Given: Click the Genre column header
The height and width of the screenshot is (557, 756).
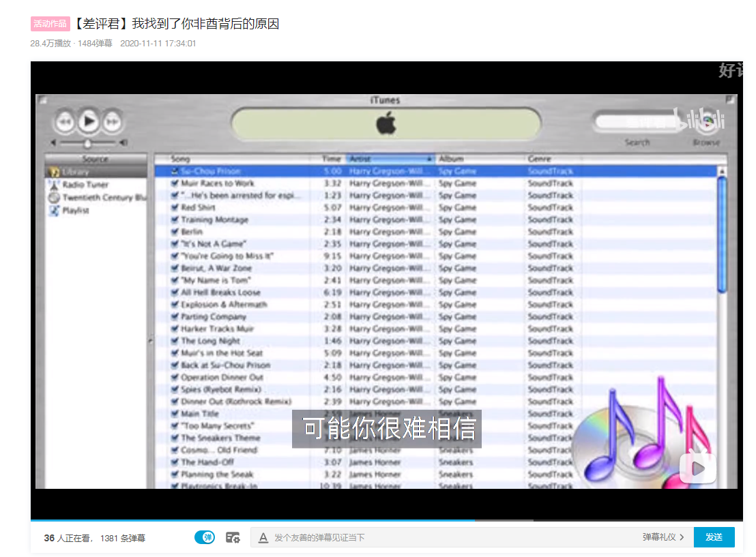Looking at the screenshot, I should (x=553, y=159).
